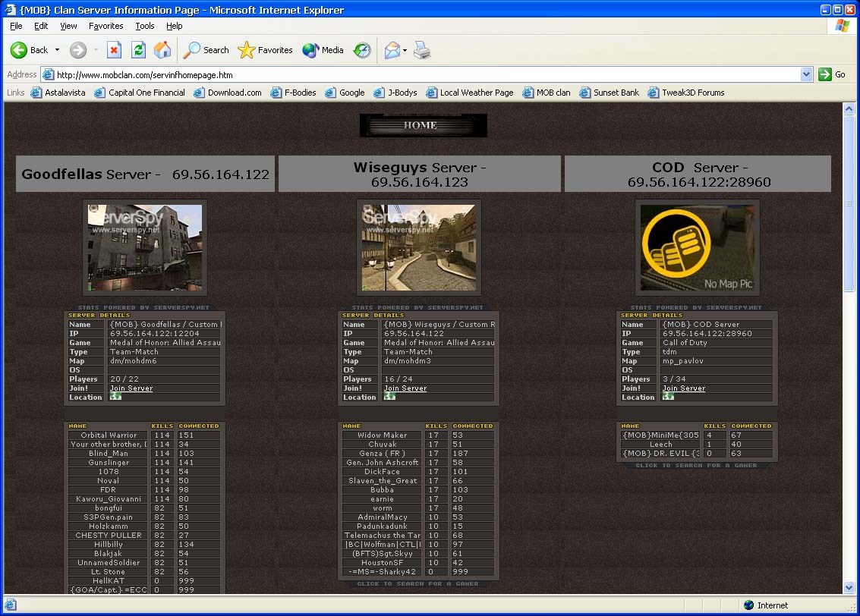Go to the Home page icon

[162, 50]
